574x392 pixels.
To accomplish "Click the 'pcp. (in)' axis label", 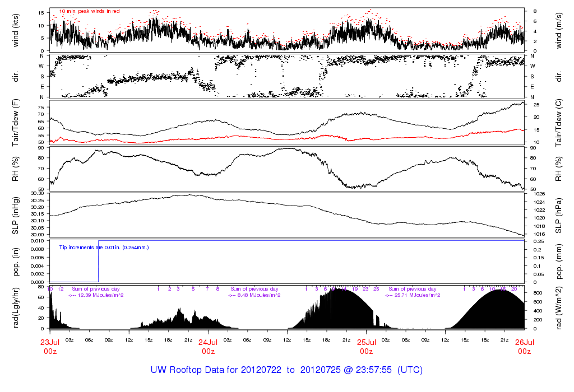I will [15, 262].
